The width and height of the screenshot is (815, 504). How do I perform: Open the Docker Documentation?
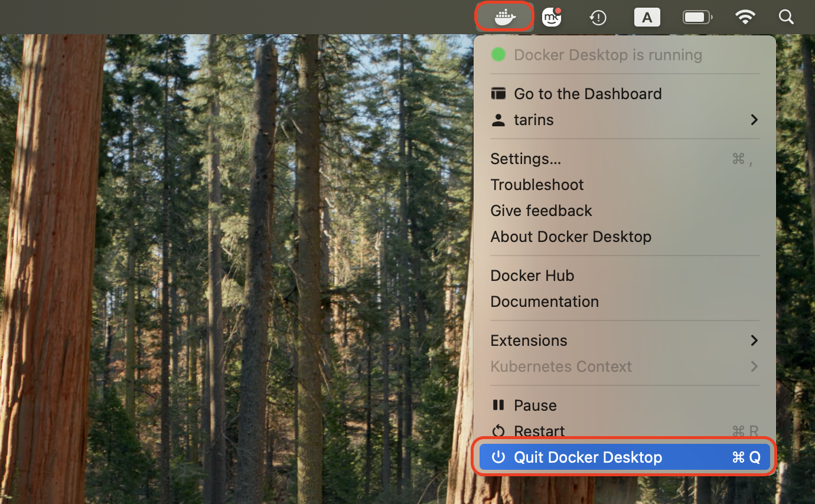[544, 301]
